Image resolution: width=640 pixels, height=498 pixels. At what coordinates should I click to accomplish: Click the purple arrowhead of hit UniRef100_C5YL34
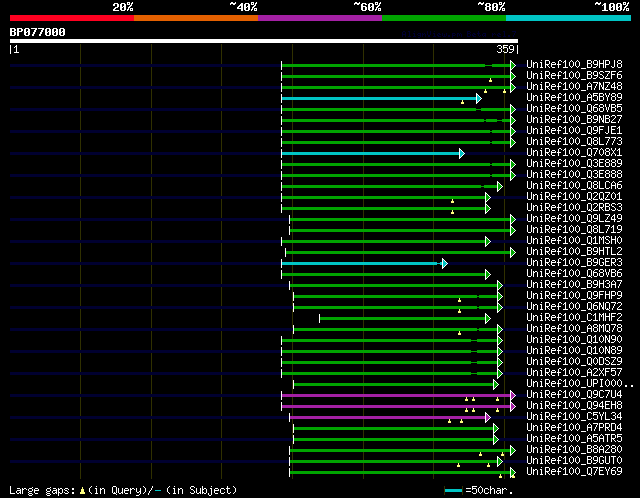click(488, 417)
